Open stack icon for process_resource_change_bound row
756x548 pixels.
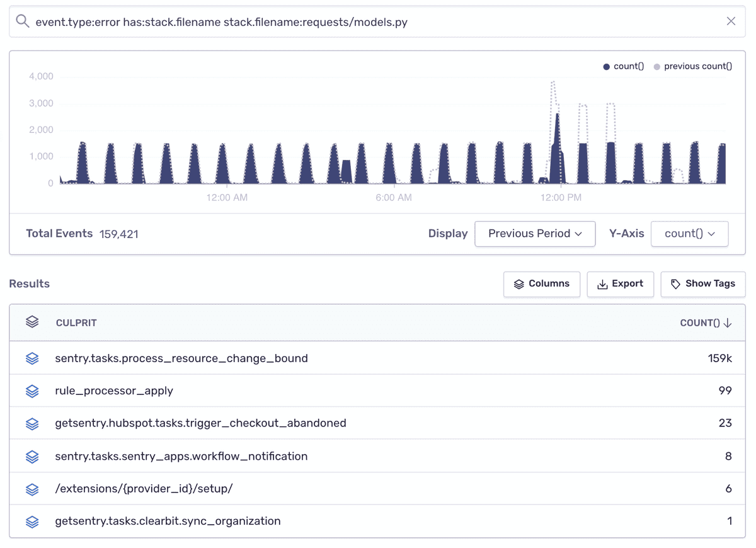tap(32, 358)
